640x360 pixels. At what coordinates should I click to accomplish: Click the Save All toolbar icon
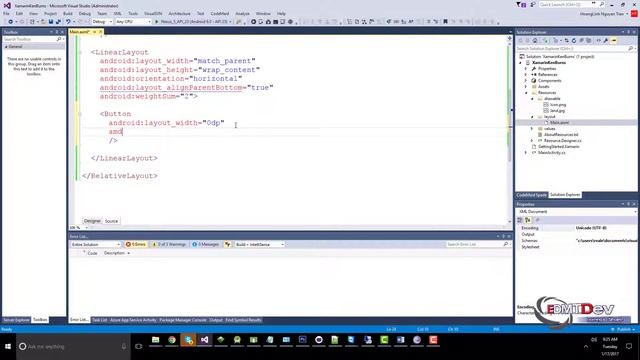click(58, 22)
